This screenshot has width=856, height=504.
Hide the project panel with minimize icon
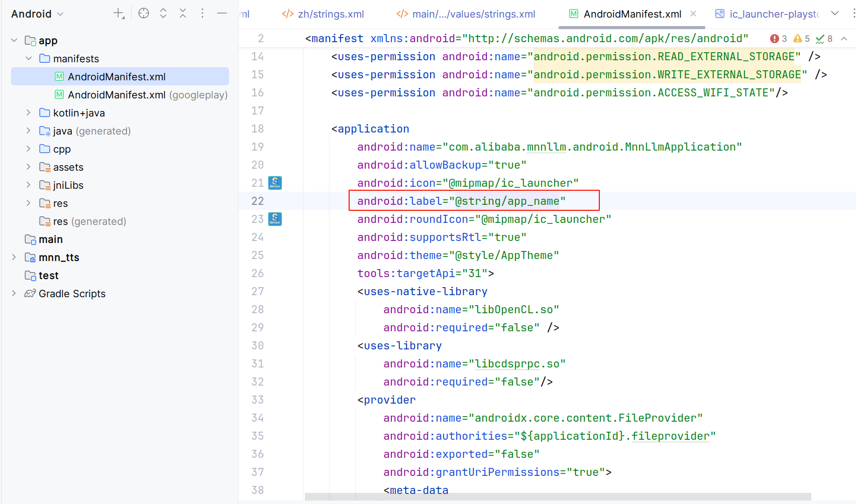(222, 14)
